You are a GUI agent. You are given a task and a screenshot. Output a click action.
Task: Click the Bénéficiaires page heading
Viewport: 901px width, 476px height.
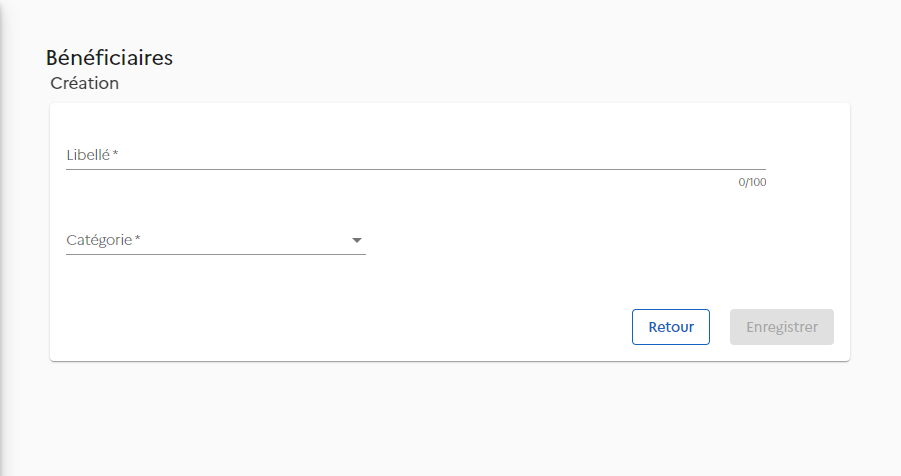(x=109, y=58)
